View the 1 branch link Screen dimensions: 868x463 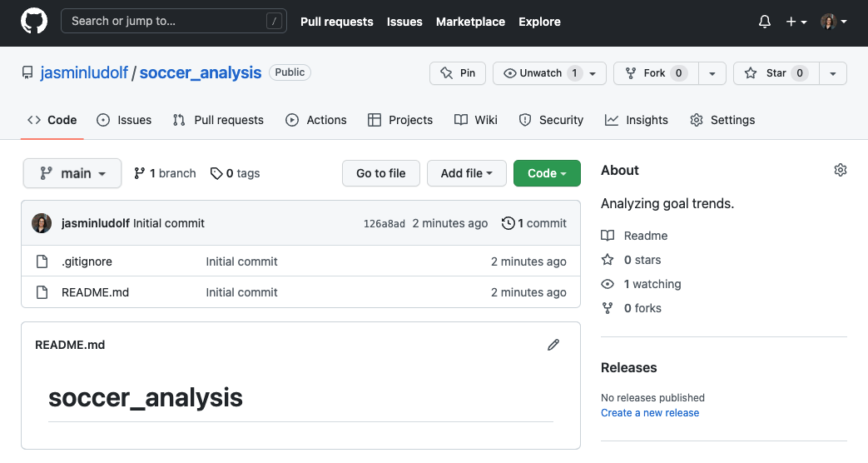click(165, 173)
